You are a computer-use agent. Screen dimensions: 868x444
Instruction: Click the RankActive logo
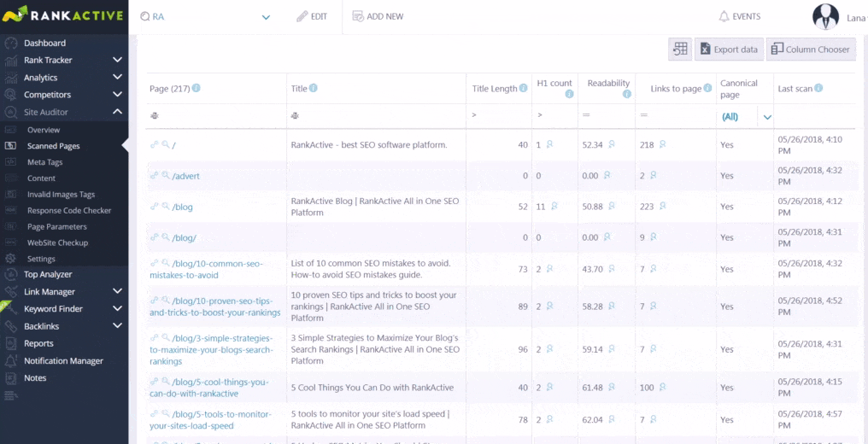(x=62, y=15)
